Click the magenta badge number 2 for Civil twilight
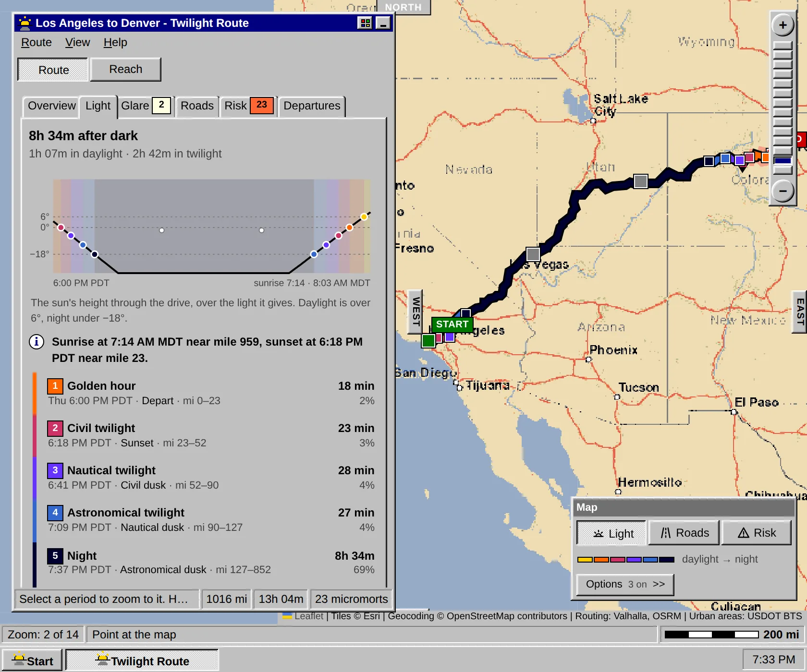807x672 pixels. pos(55,428)
